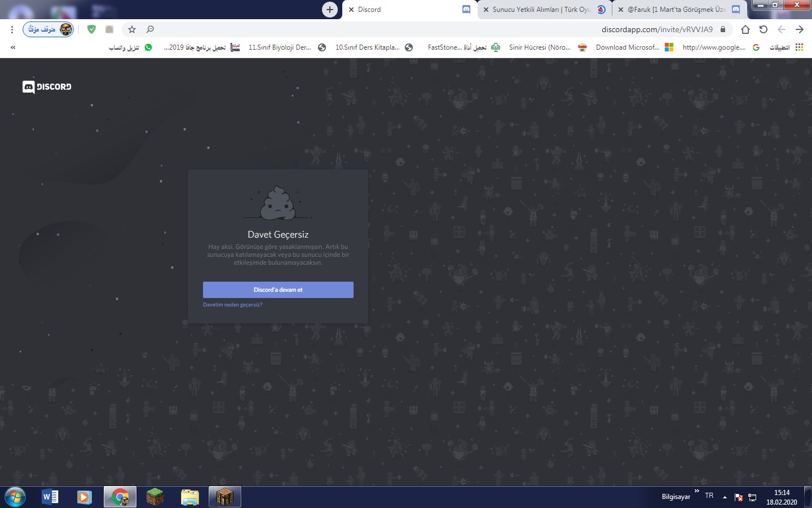Click the Discord logo on the page

47,86
